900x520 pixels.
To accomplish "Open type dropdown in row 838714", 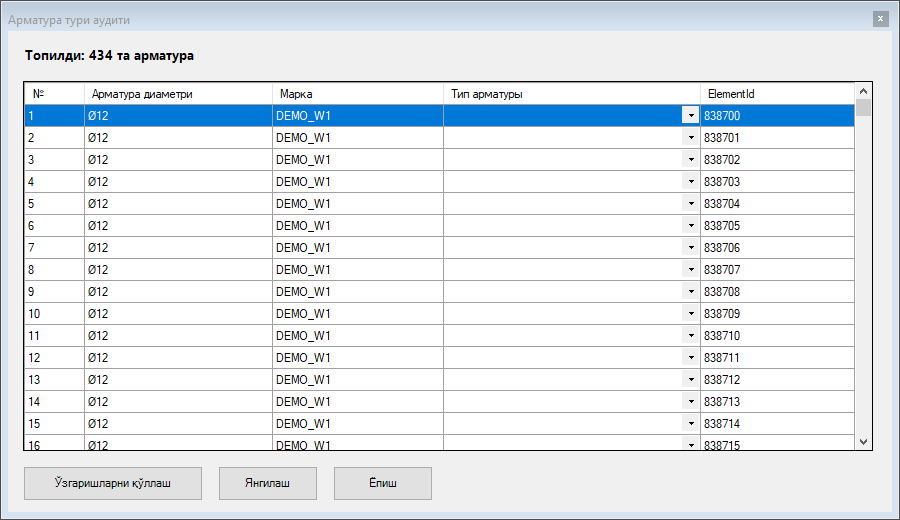I will tap(690, 424).
